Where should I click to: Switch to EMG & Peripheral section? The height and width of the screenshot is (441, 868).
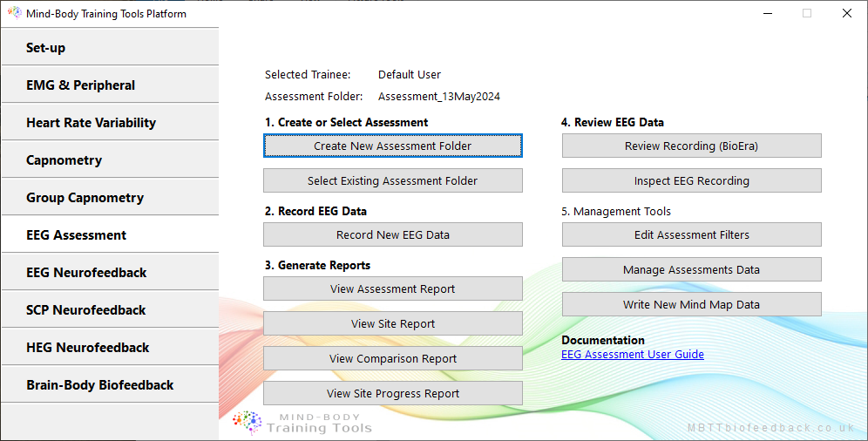110,85
